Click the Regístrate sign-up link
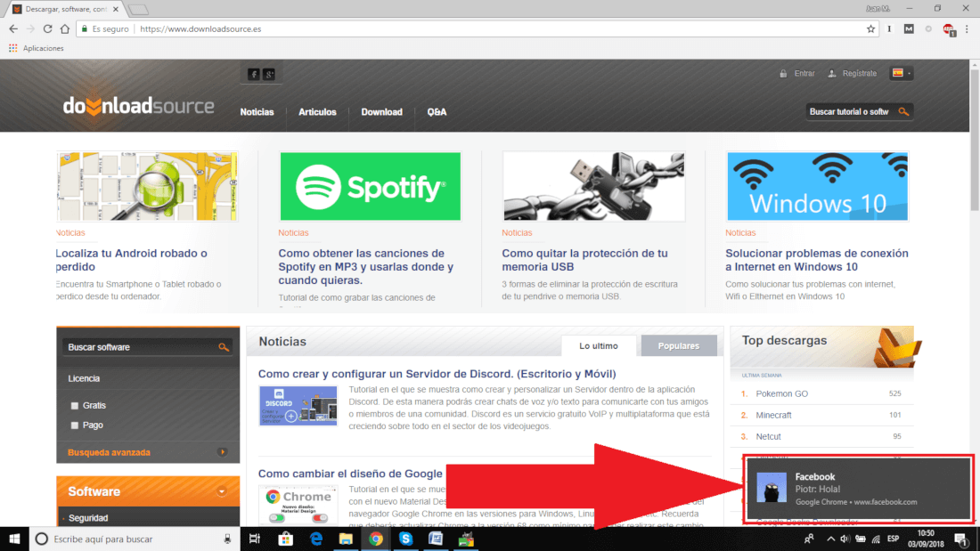The height and width of the screenshot is (551, 980). click(x=860, y=74)
